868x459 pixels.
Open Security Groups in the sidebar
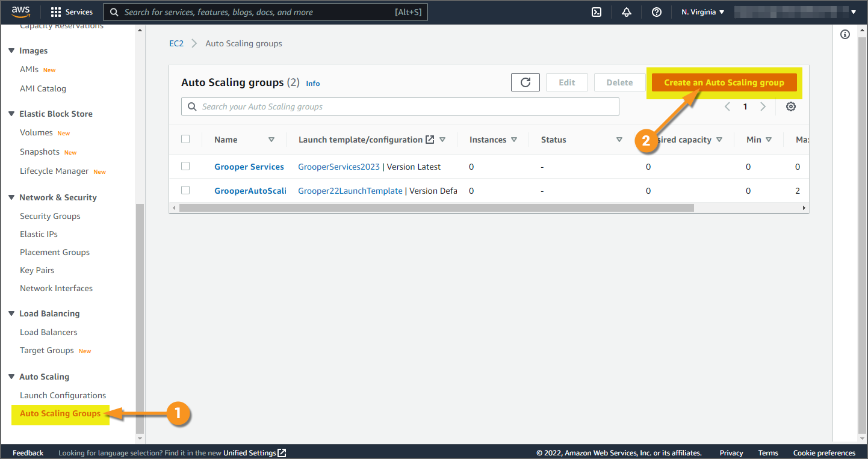[50, 216]
